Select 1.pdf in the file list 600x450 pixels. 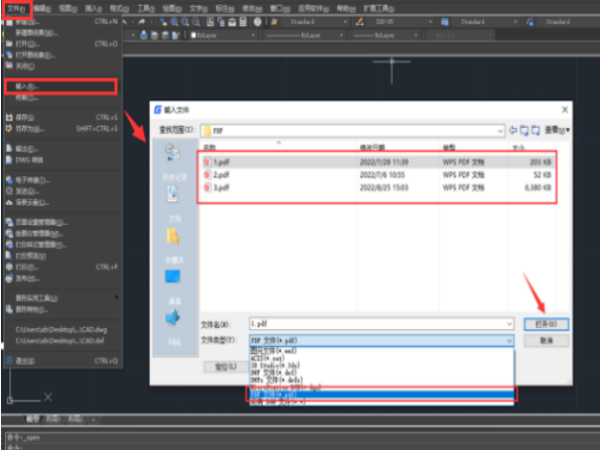(223, 160)
